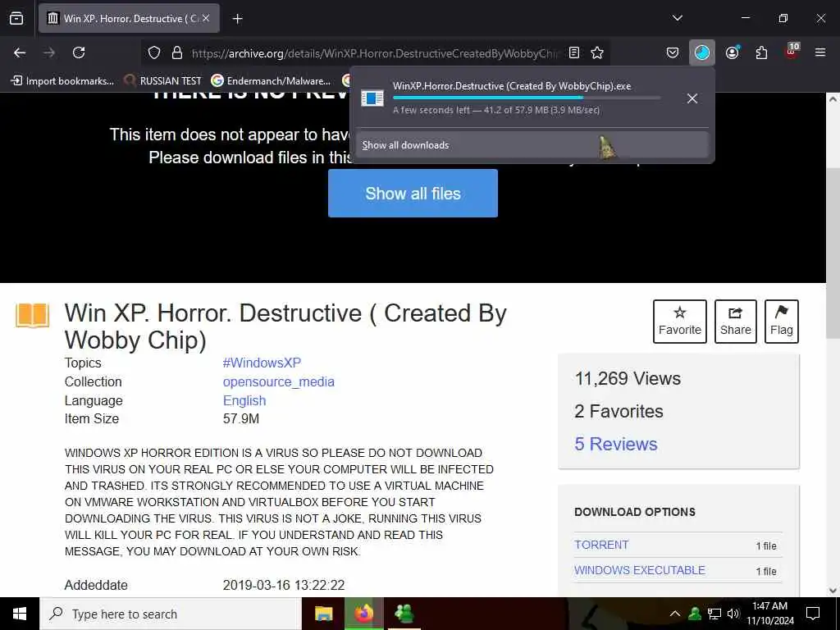The image size is (840, 630).
Task: Select the WinXP.Horror.Destructive exe download entry name
Action: [512, 85]
